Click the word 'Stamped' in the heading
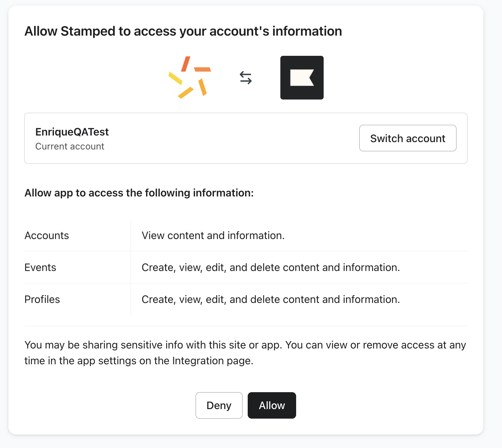The height and width of the screenshot is (448, 502). coord(88,31)
